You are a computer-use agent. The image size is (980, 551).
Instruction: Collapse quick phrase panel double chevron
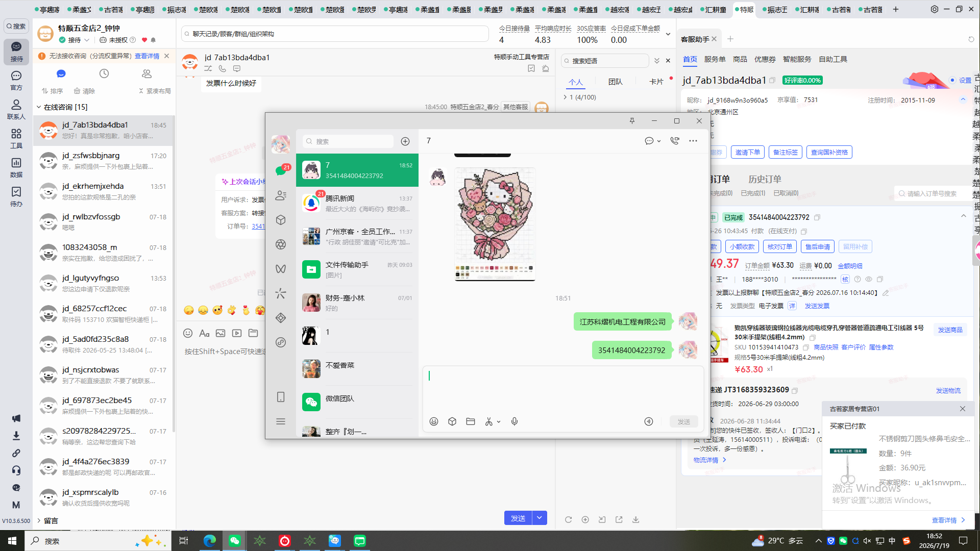(x=657, y=61)
